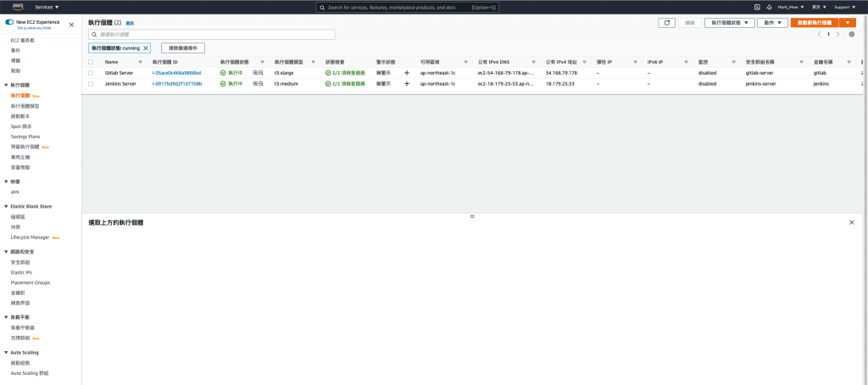Open AWS CloudShell terminal icon
This screenshot has width=868, height=385.
757,7
